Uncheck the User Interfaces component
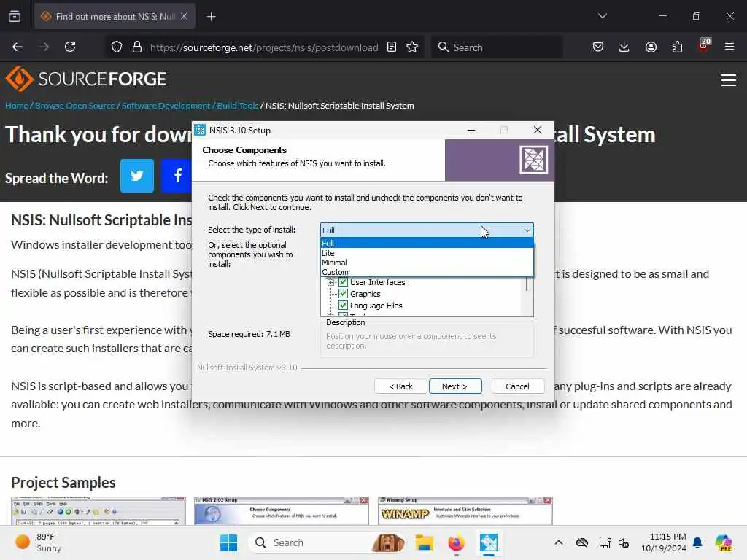The width and height of the screenshot is (747, 560). click(343, 282)
